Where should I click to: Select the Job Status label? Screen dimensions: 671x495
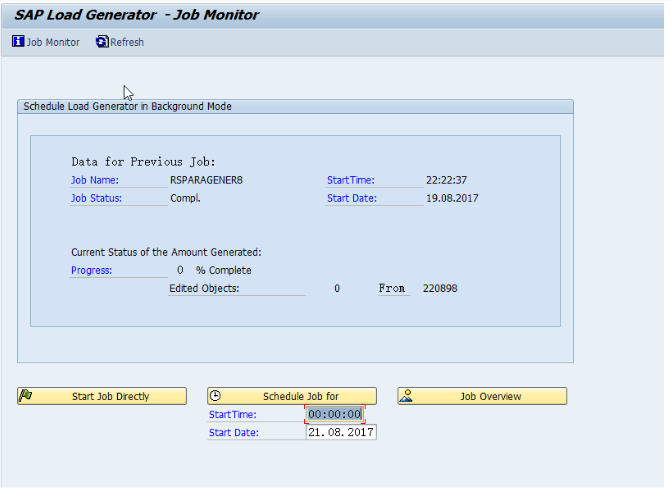pyautogui.click(x=96, y=198)
